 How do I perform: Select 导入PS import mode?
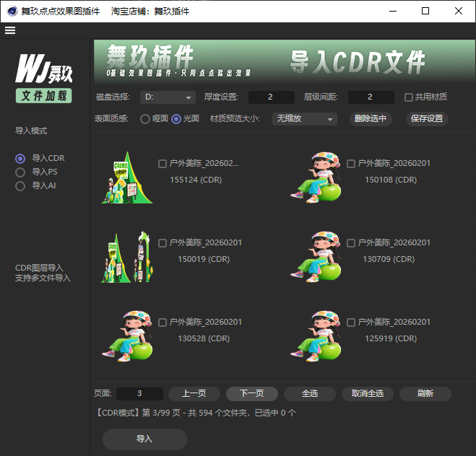tap(20, 172)
